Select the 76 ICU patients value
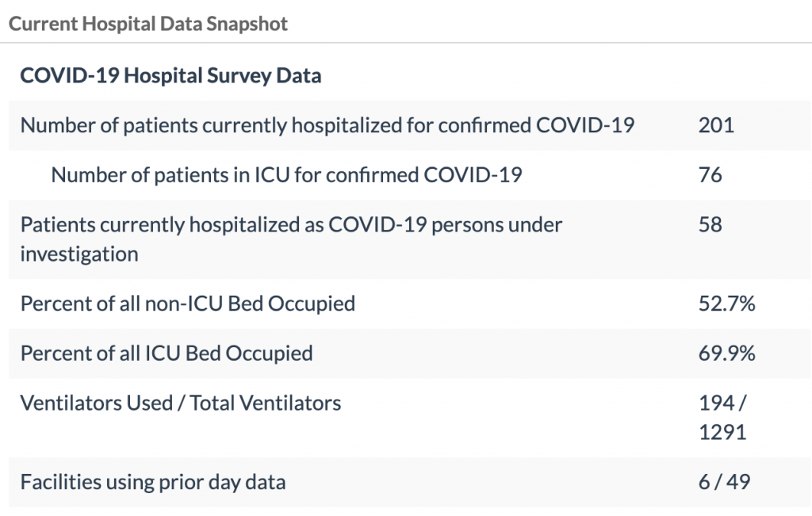The height and width of the screenshot is (516, 812). (710, 174)
